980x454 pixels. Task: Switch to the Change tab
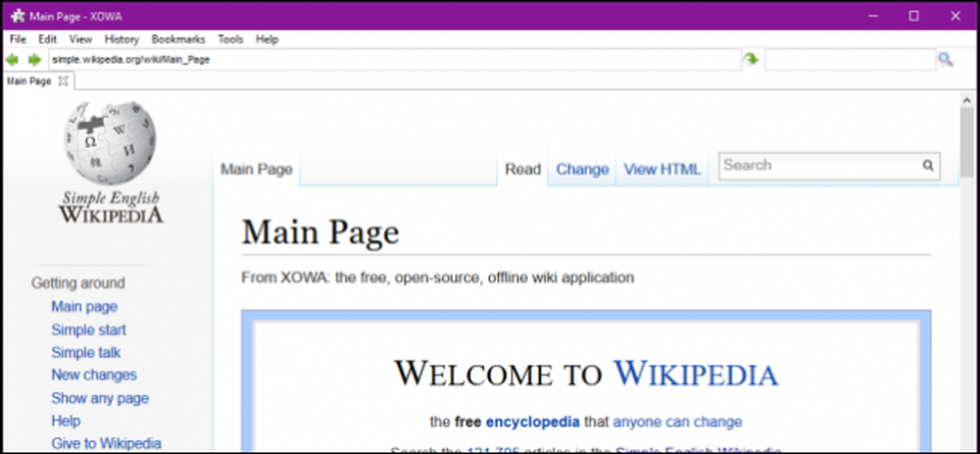point(582,170)
